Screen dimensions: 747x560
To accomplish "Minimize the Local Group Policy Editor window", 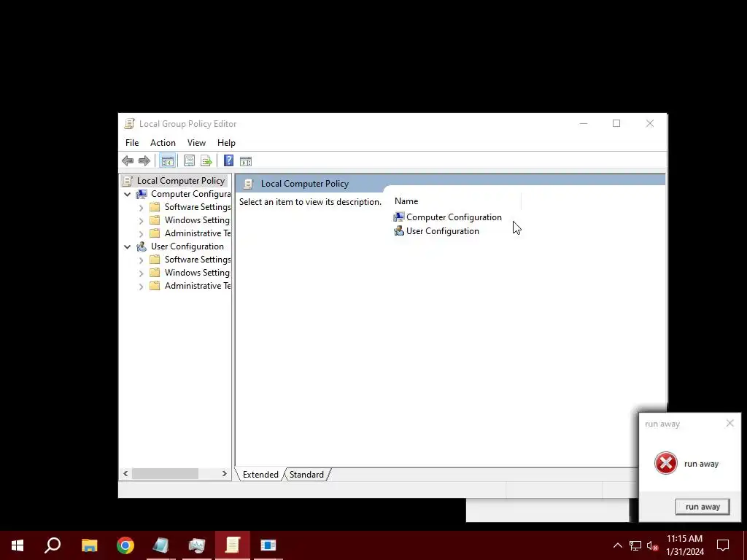I will (584, 124).
